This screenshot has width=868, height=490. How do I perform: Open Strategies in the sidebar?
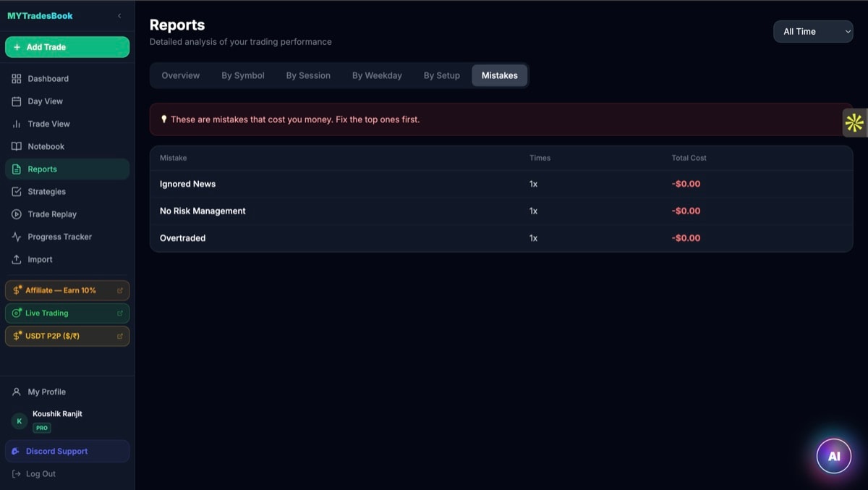coord(46,192)
